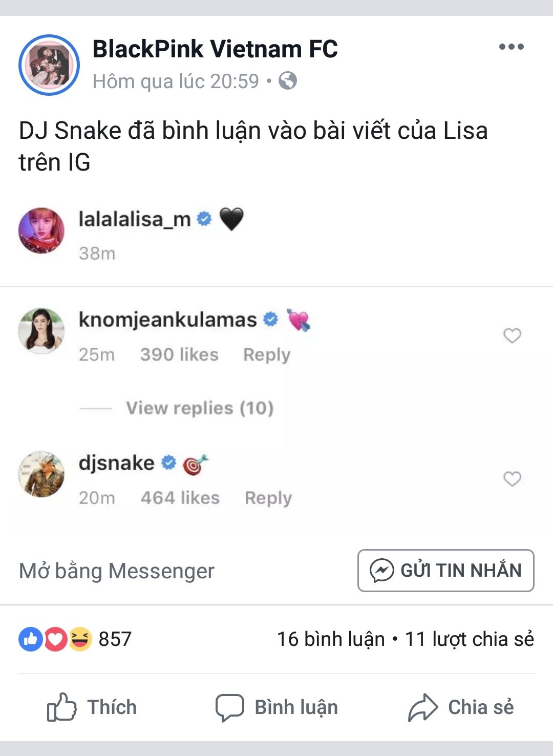
Task: View the 857 reactions count
Action: (115, 639)
